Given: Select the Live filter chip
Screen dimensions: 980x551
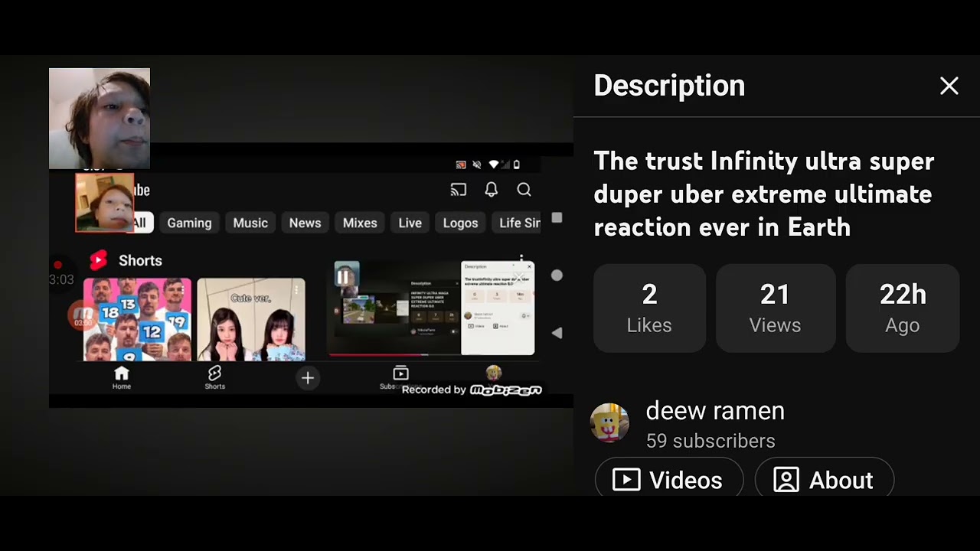Looking at the screenshot, I should pyautogui.click(x=410, y=223).
